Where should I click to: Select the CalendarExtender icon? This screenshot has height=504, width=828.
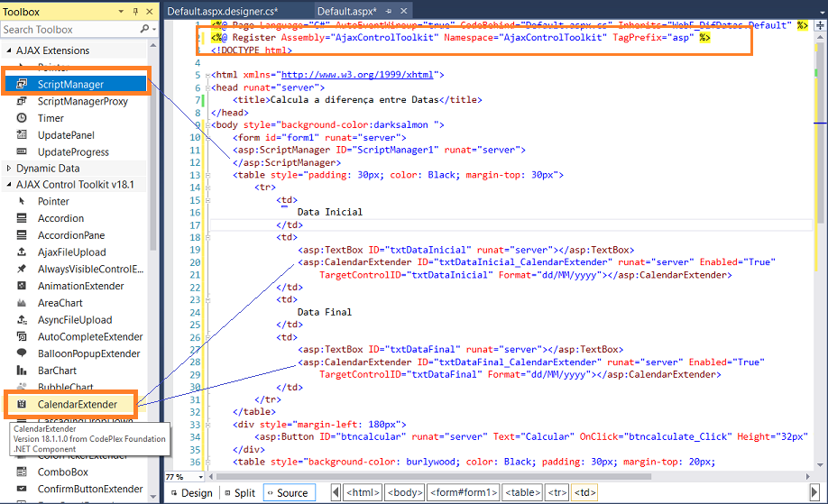(22, 404)
